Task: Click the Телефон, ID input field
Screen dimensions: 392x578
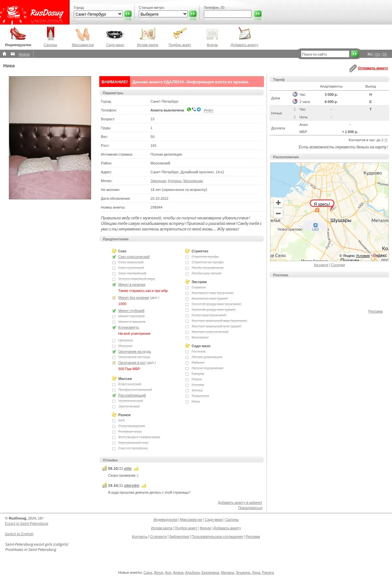Action: click(228, 14)
